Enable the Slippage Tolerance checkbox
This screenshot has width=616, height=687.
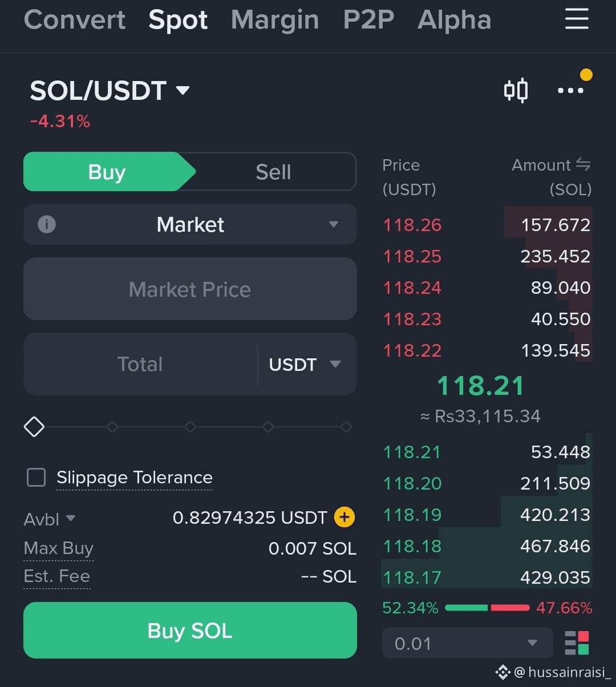point(37,477)
